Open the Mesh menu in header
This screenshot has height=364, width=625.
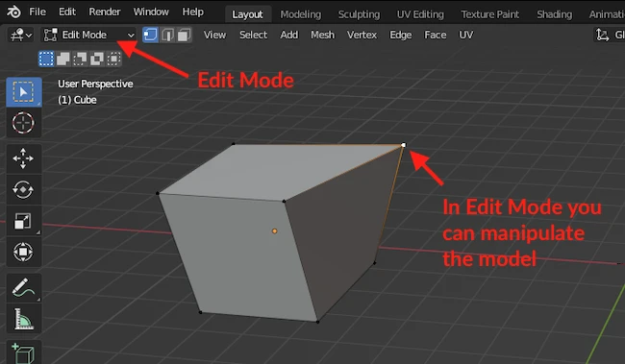(x=322, y=35)
